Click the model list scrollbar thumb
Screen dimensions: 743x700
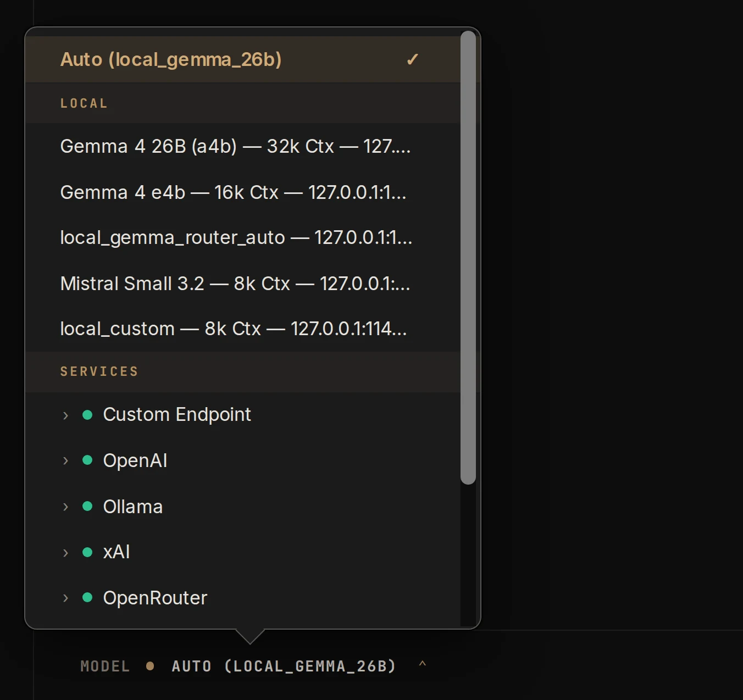point(468,258)
